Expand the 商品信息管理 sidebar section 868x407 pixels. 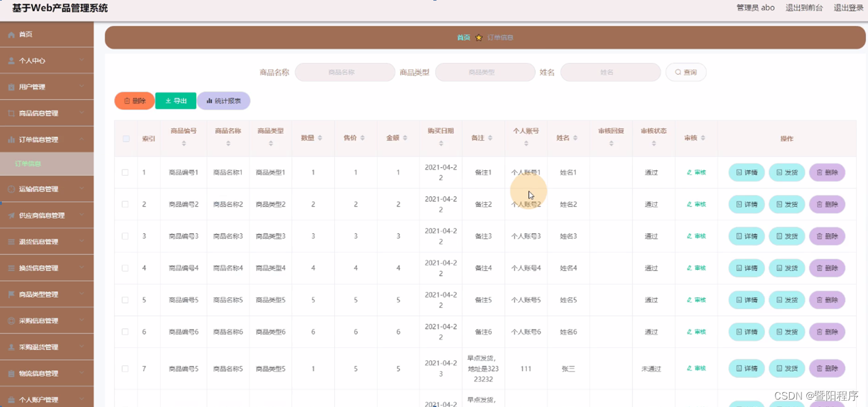pos(46,113)
